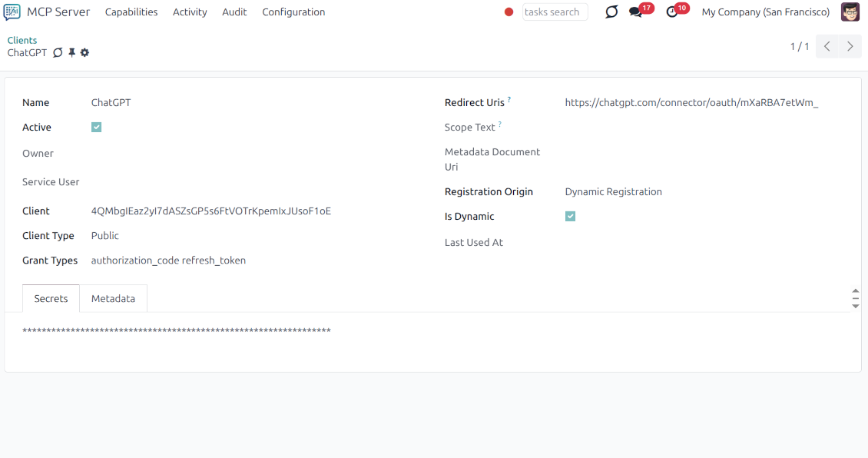Open Conversations via the messages bubble icon
The height and width of the screenshot is (458, 868).
point(636,12)
